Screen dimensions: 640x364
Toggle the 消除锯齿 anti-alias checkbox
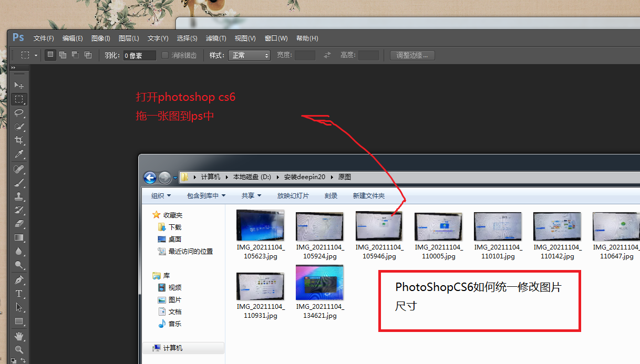(x=165, y=55)
